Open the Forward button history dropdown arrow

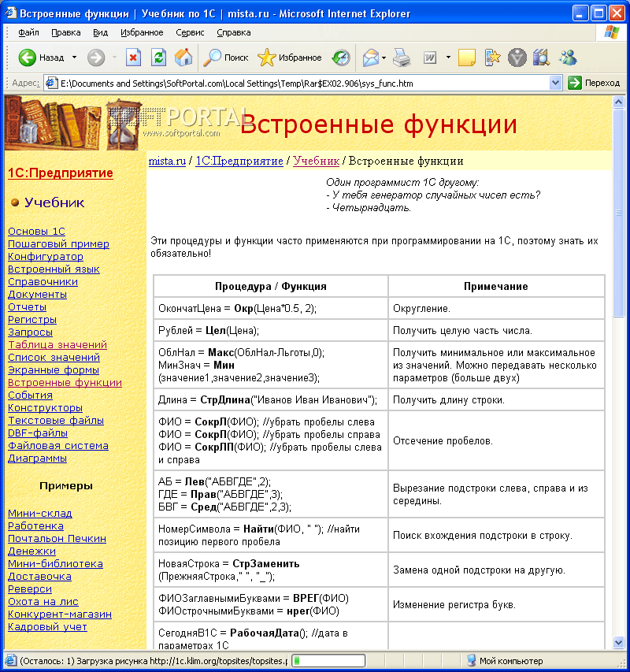[114, 58]
